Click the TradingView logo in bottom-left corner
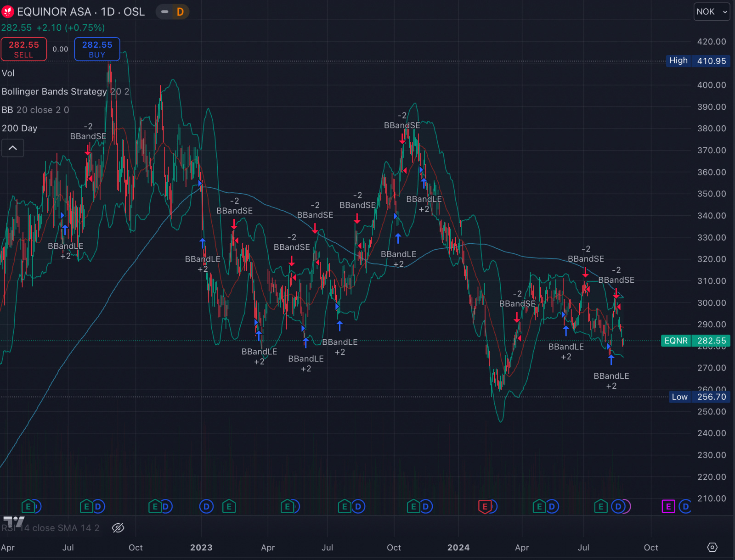Image resolution: width=735 pixels, height=560 pixels. (14, 522)
